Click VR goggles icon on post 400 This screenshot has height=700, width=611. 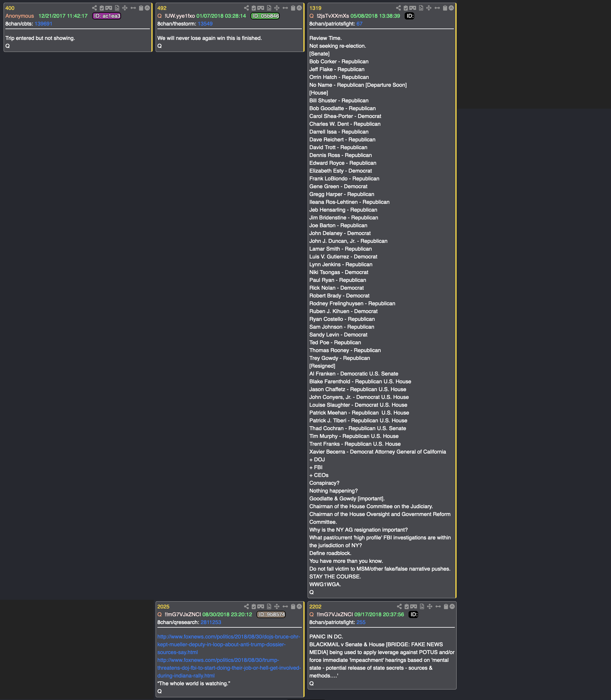(109, 8)
